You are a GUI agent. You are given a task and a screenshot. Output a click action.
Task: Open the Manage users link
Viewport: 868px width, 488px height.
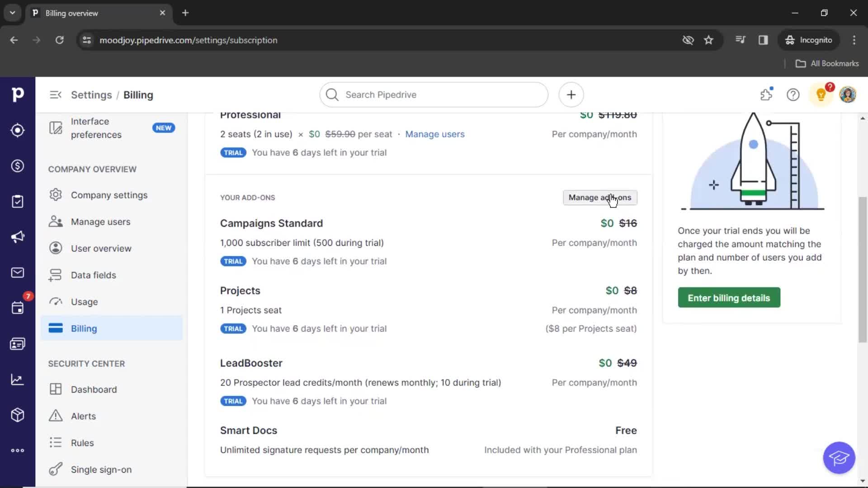point(434,133)
